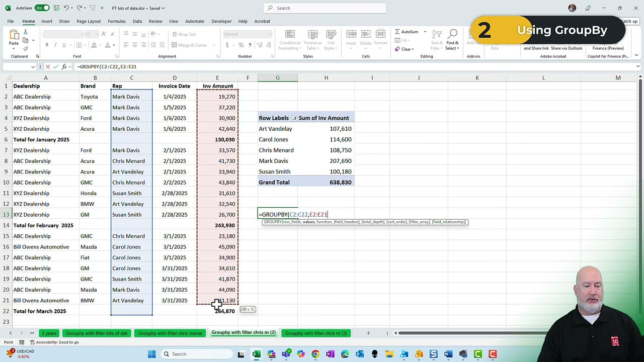The image size is (644, 362).
Task: Open the Row Labels filter dropdown
Action: pyautogui.click(x=294, y=118)
